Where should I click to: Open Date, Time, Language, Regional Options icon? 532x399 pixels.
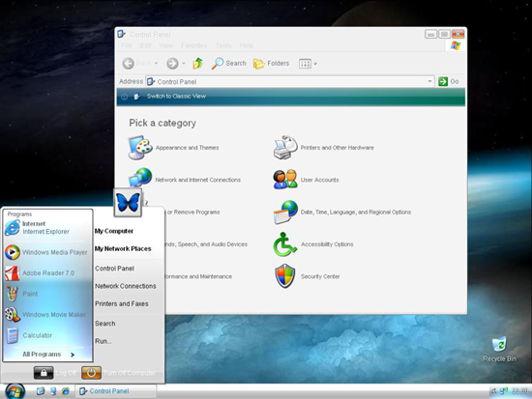285,212
